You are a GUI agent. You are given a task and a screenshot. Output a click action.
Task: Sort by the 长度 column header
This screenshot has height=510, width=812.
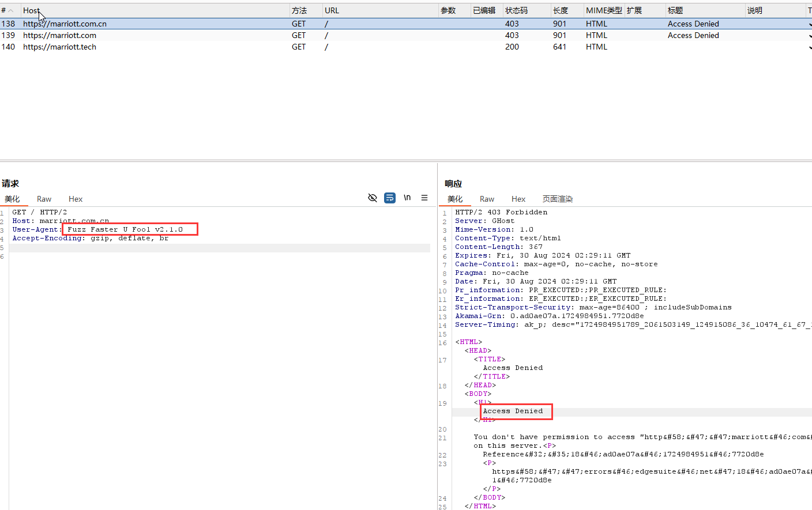tap(567, 10)
